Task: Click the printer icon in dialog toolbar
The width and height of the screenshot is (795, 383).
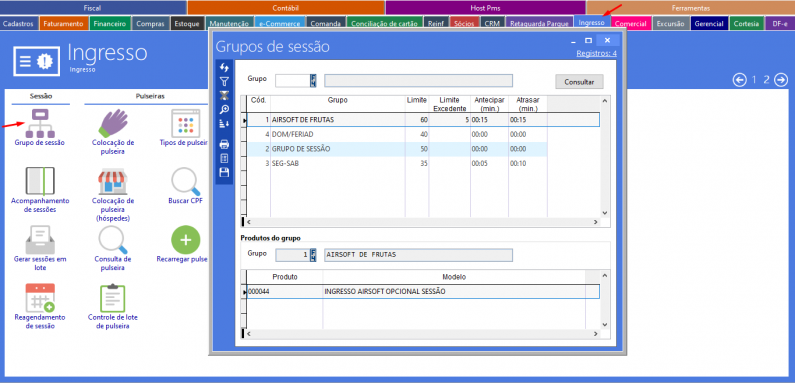Action: (x=224, y=145)
